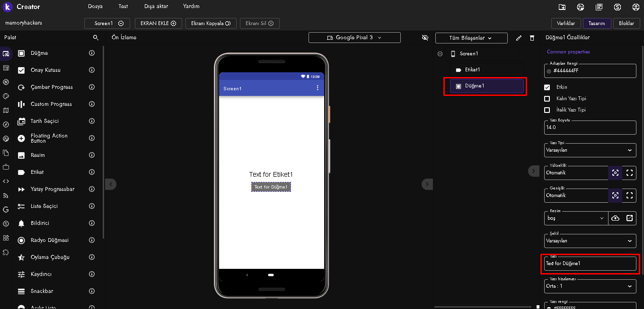
Task: Click the Yazı text field
Action: pyautogui.click(x=590, y=264)
